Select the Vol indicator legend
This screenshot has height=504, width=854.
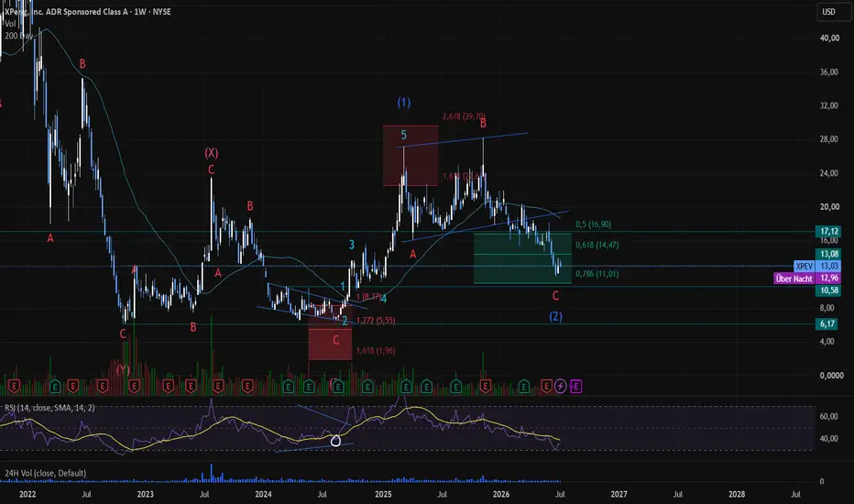pyautogui.click(x=10, y=24)
